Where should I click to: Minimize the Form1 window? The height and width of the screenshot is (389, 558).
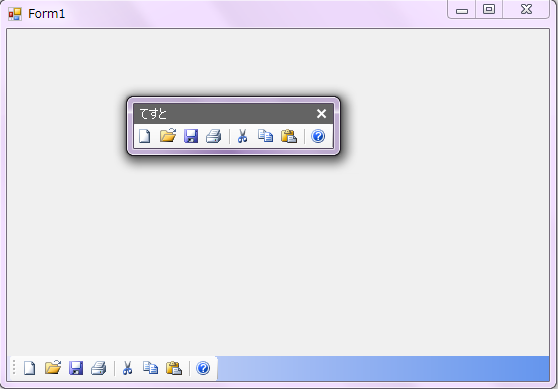point(462,10)
